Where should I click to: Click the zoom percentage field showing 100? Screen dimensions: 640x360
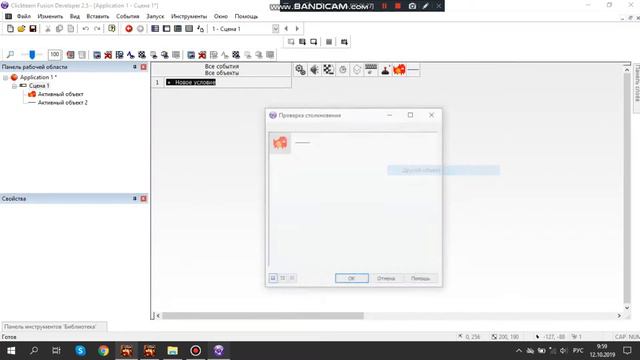(55, 54)
